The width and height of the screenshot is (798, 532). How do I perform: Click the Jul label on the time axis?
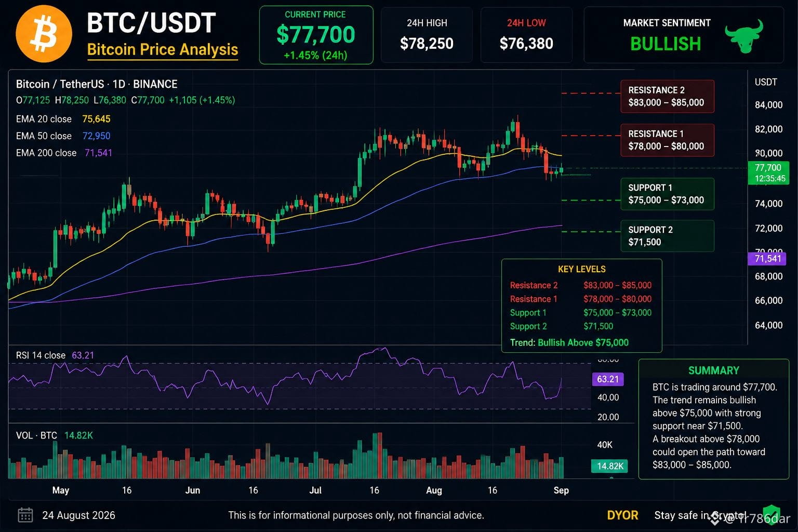coord(315,490)
